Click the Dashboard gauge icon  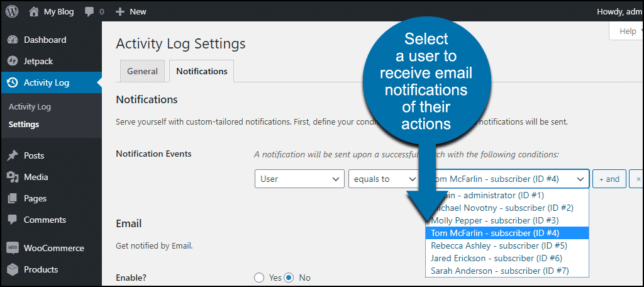pyautogui.click(x=13, y=40)
